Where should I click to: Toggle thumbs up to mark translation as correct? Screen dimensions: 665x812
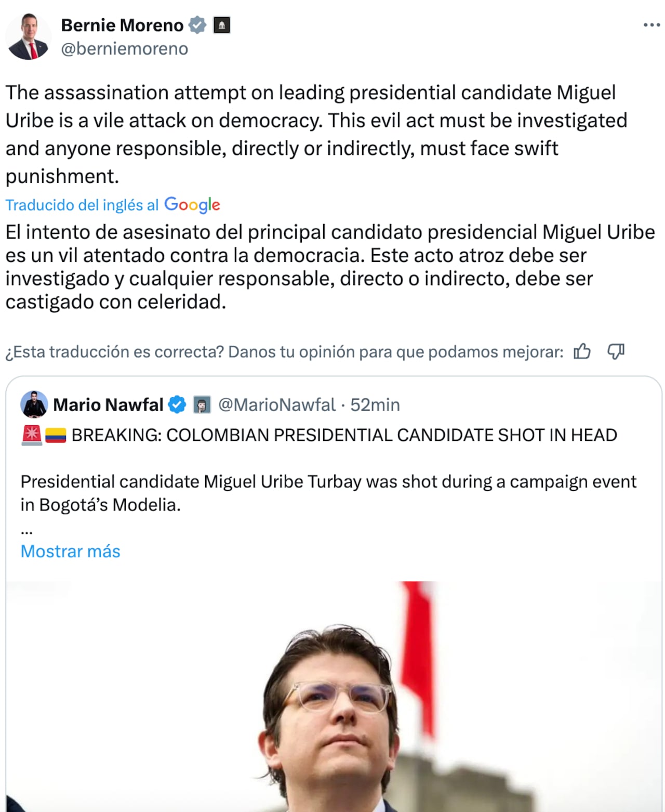point(582,352)
